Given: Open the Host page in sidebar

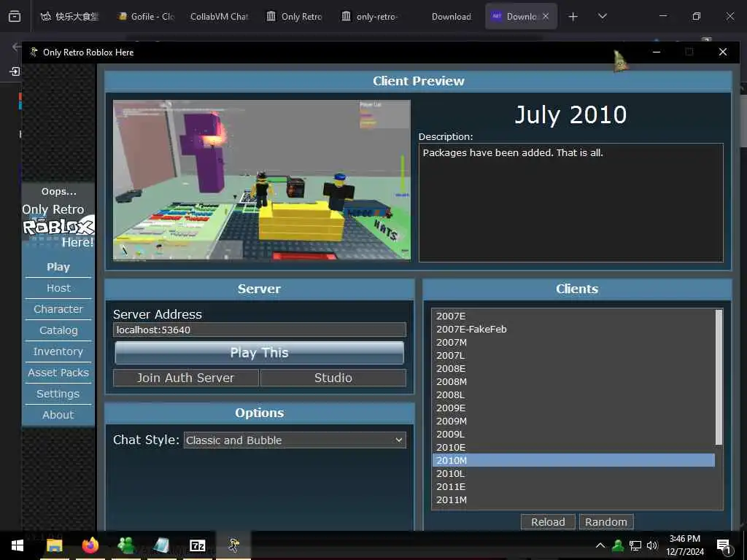Looking at the screenshot, I should [x=58, y=288].
